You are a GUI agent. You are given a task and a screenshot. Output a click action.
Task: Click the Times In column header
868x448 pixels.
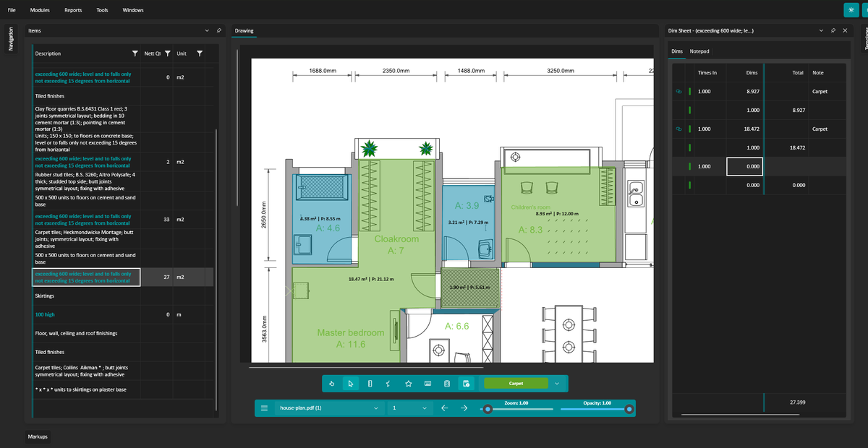click(x=707, y=72)
